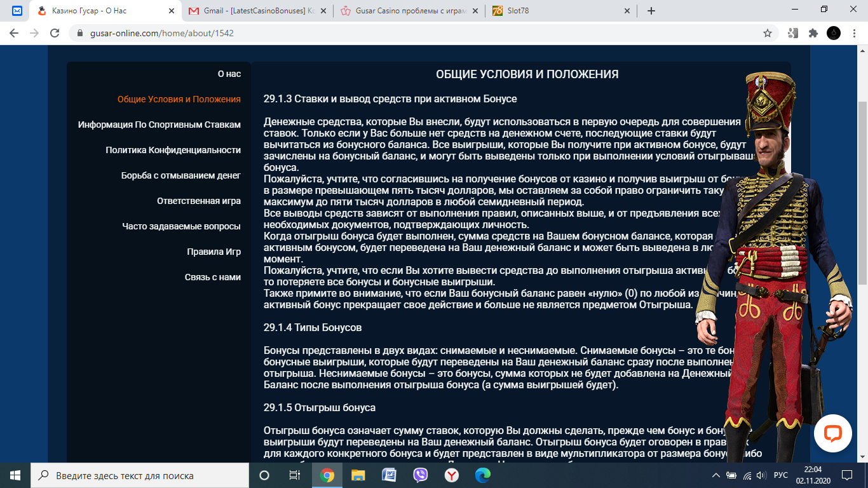Open Microsoft Word from the taskbar
Viewport: 868px width, 488px height.
pos(390,475)
